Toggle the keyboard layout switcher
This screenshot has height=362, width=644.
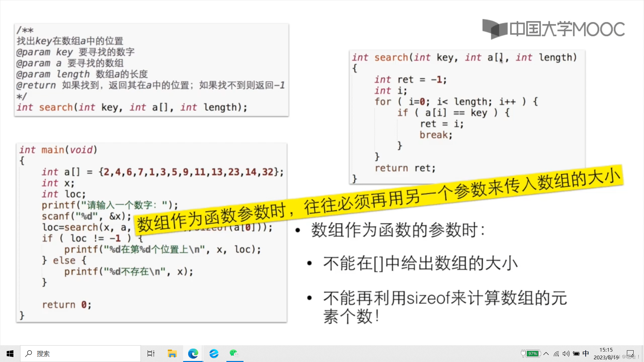[587, 353]
